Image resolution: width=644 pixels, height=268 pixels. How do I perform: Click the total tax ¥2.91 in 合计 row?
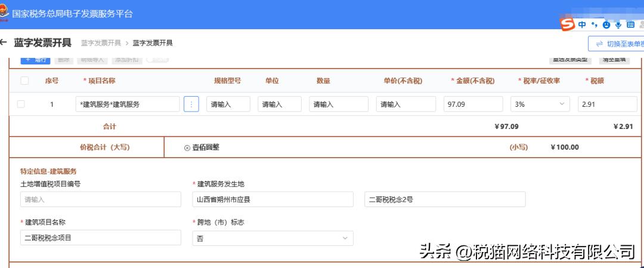[x=623, y=126]
